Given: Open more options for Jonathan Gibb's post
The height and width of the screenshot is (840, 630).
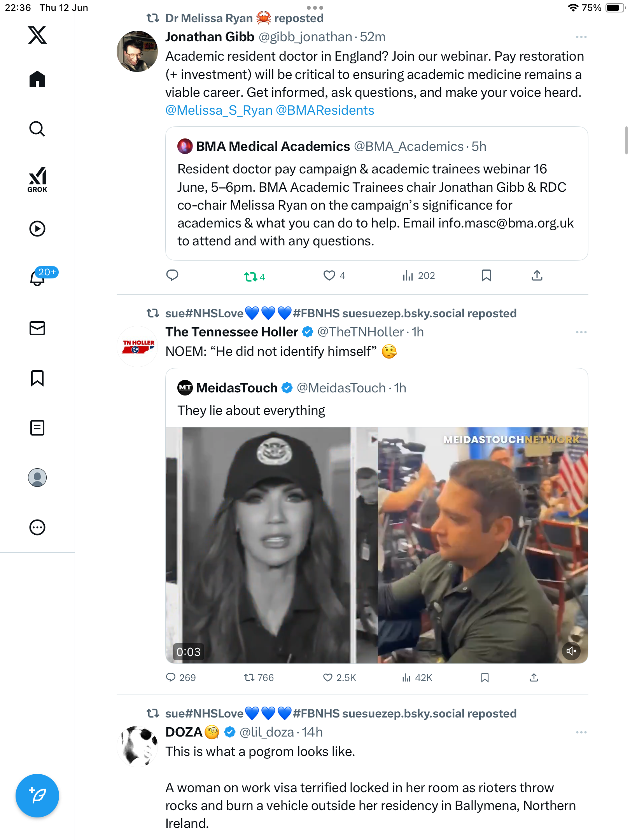Looking at the screenshot, I should click(x=581, y=37).
